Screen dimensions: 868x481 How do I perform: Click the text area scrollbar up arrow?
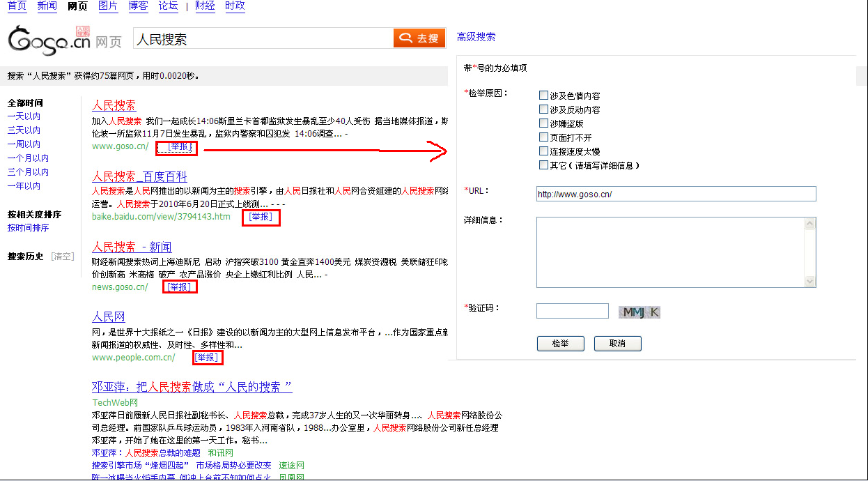pyautogui.click(x=809, y=224)
